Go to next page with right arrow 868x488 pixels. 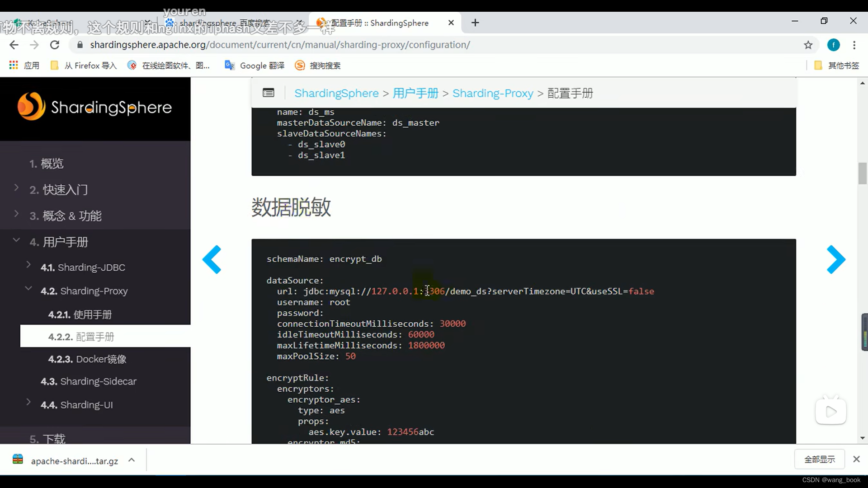coord(836,259)
